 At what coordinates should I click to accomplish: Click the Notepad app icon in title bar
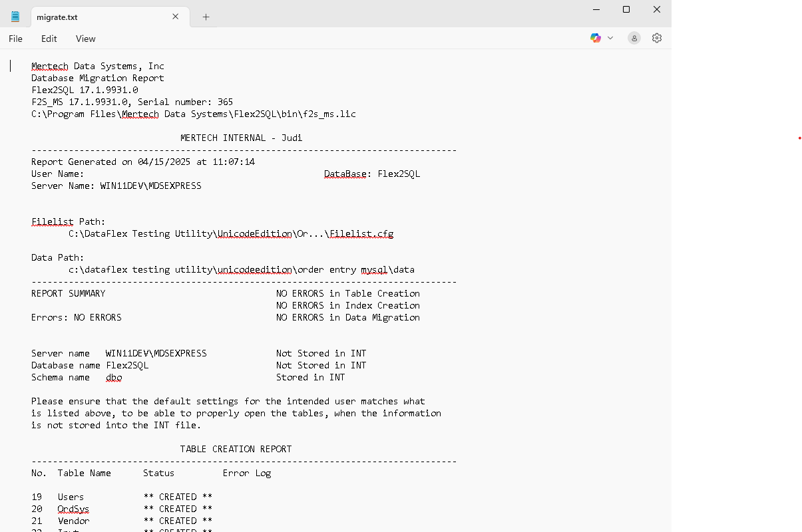click(15, 17)
